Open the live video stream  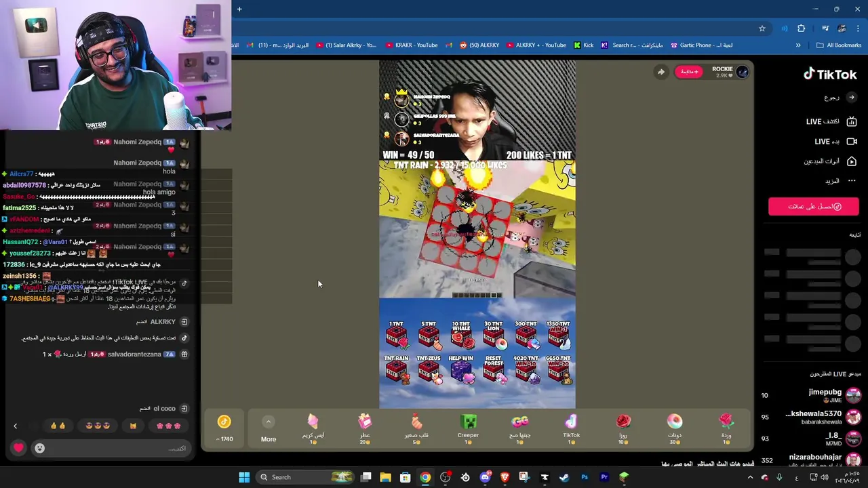pos(477,235)
